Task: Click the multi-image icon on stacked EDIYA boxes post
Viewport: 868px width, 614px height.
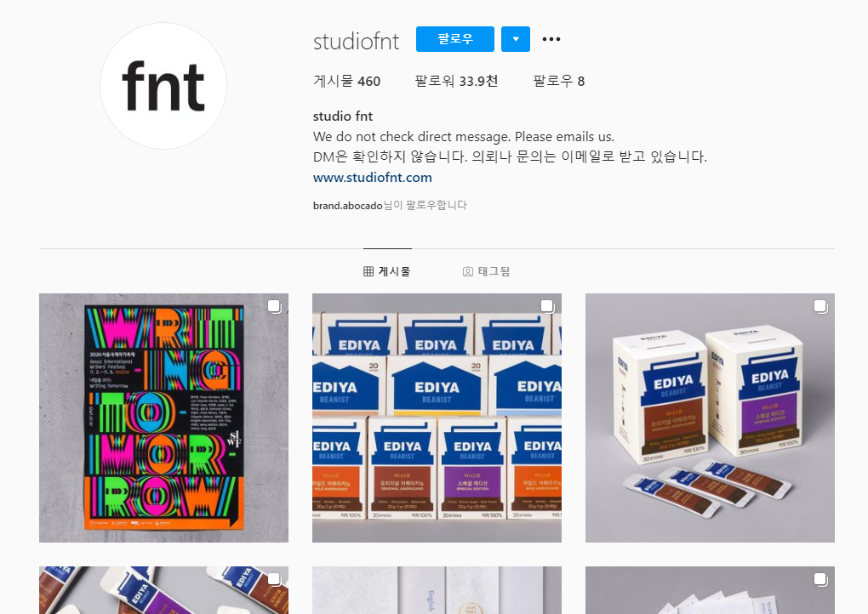Action: pyautogui.click(x=547, y=306)
